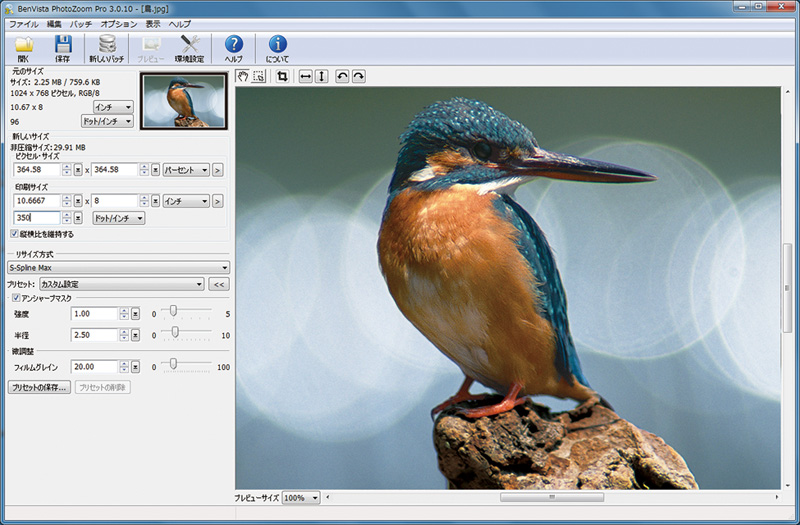Image resolution: width=800 pixels, height=525 pixels.
Task: Open the 表示 menu
Action: [153, 24]
